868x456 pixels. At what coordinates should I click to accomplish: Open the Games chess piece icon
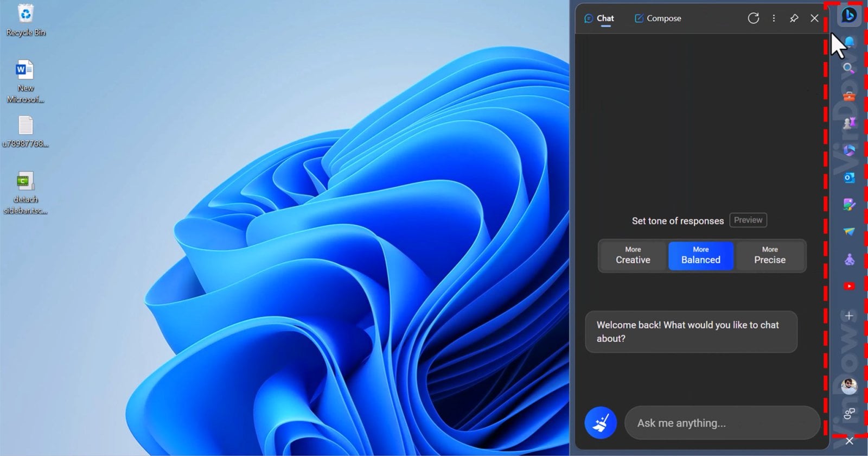(849, 123)
